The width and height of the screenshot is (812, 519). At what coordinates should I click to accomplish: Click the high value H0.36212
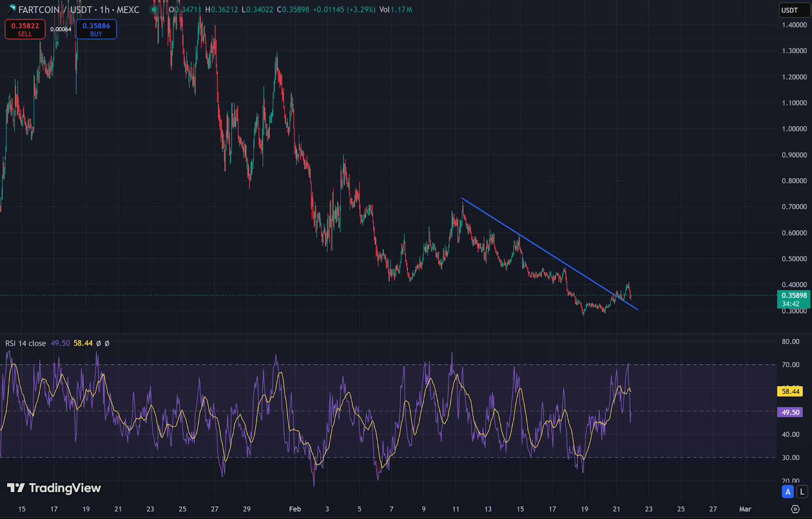(221, 10)
